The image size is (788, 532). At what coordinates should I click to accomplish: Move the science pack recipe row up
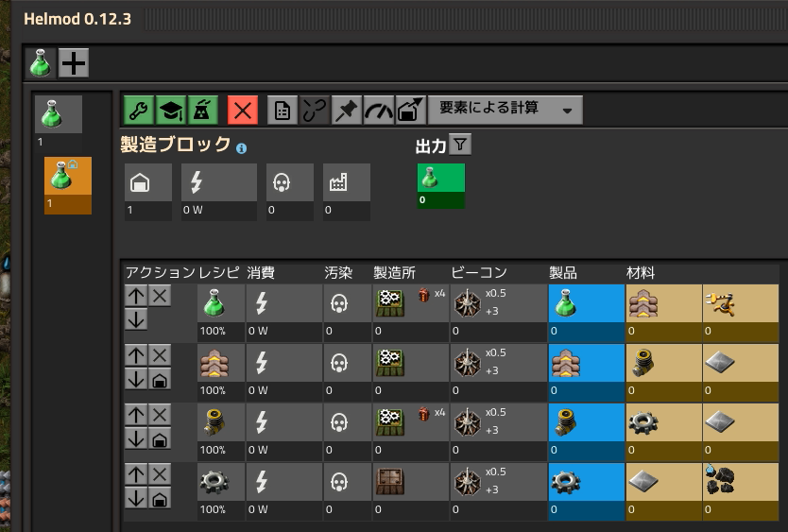pos(136,296)
